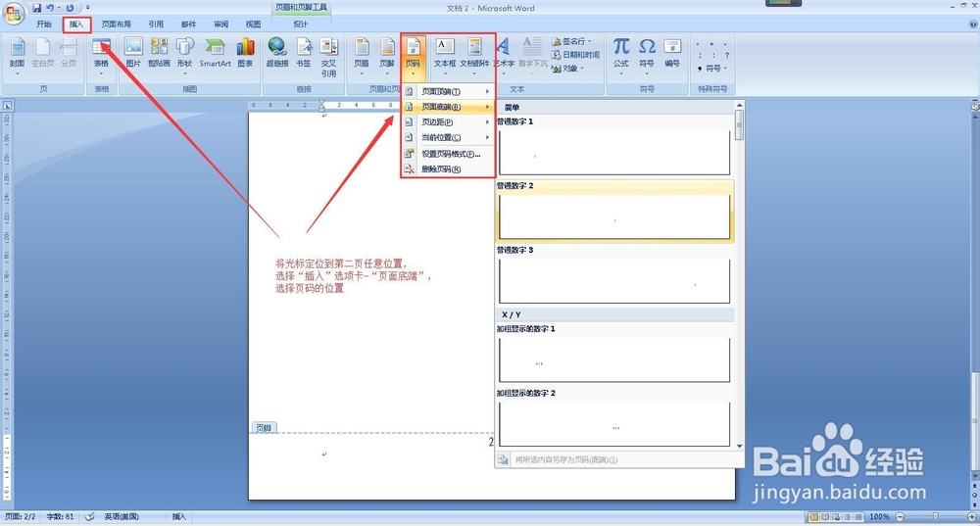Viewport: 980px width, 526px height.
Task: Insert cross-reference (交叉引用)
Action: click(x=328, y=56)
